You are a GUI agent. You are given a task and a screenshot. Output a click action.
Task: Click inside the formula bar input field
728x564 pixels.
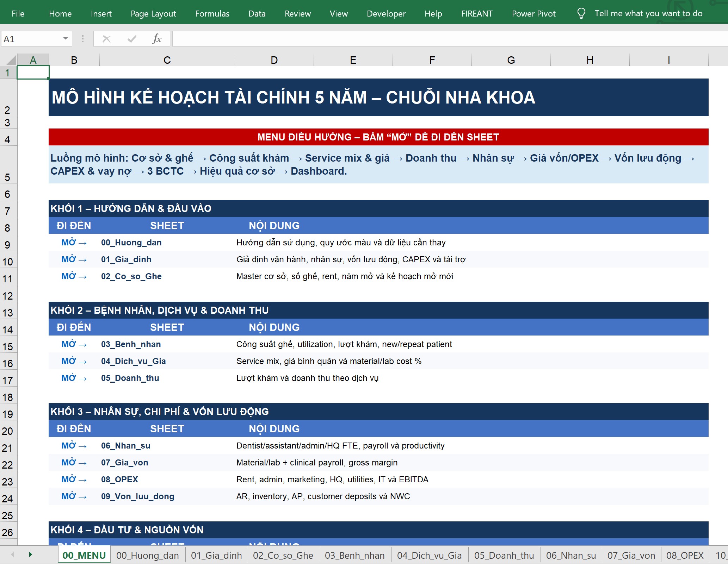click(450, 39)
